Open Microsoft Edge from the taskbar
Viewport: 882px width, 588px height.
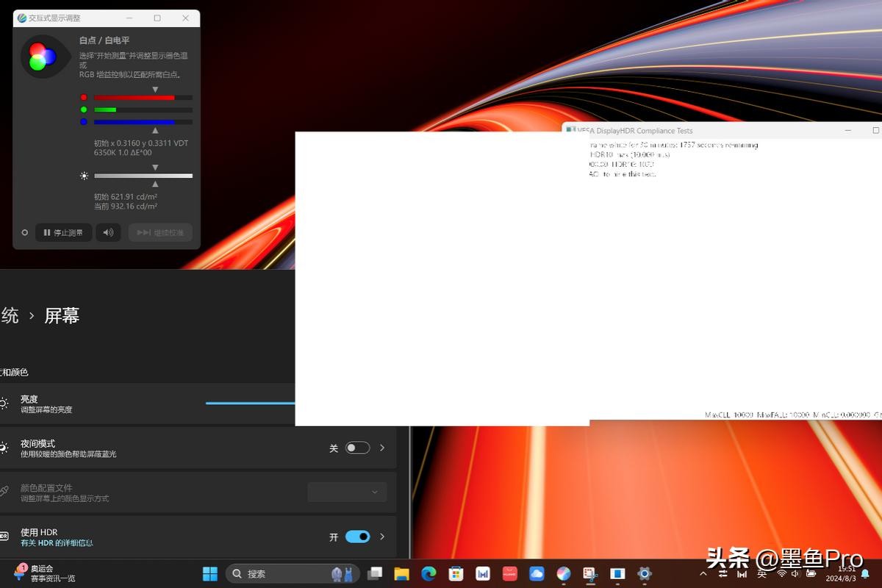429,573
